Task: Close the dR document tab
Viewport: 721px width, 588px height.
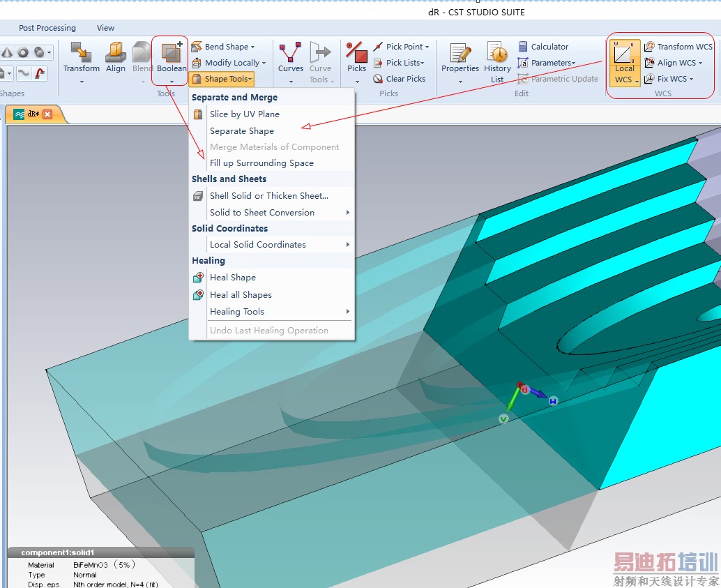Action: tap(47, 114)
